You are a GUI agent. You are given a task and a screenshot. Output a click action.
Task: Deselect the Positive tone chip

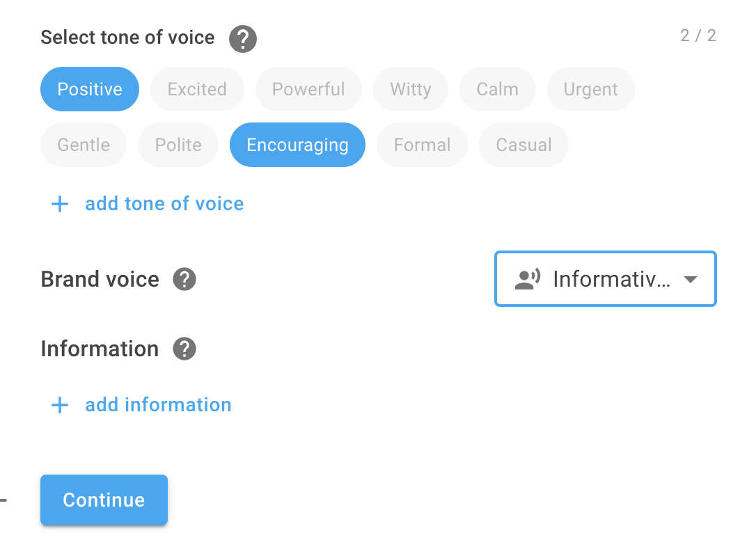click(x=90, y=89)
